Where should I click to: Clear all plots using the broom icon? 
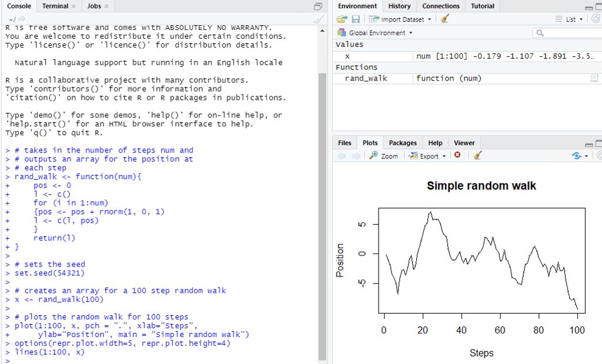[477, 156]
